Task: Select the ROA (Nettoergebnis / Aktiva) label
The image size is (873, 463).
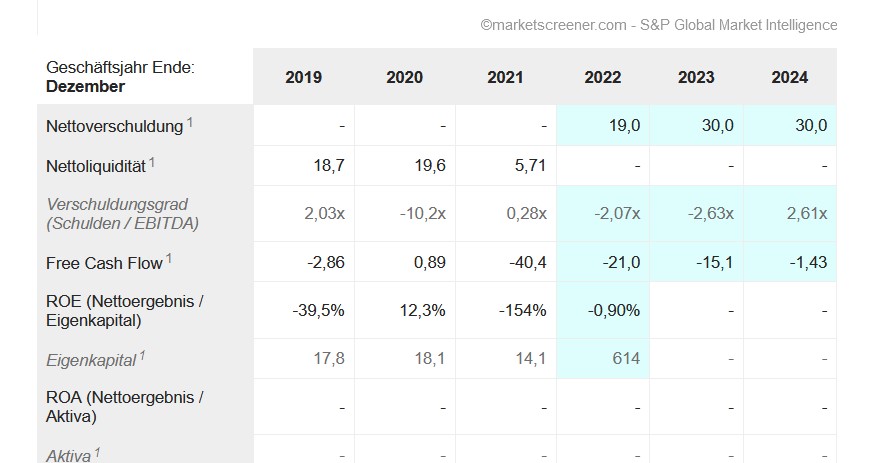Action: pos(124,407)
